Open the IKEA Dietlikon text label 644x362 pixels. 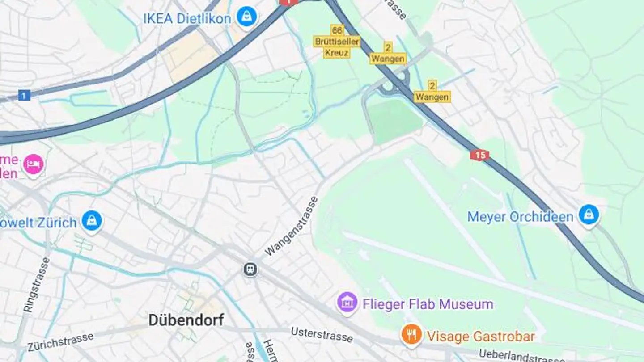click(x=187, y=19)
